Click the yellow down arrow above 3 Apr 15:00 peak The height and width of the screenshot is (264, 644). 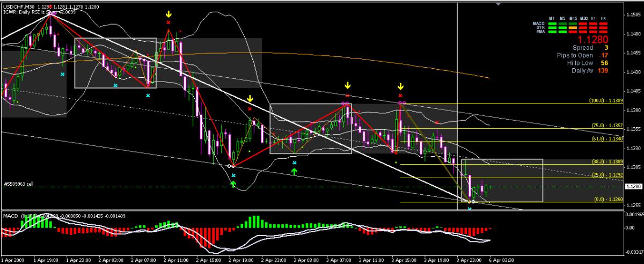(x=400, y=86)
